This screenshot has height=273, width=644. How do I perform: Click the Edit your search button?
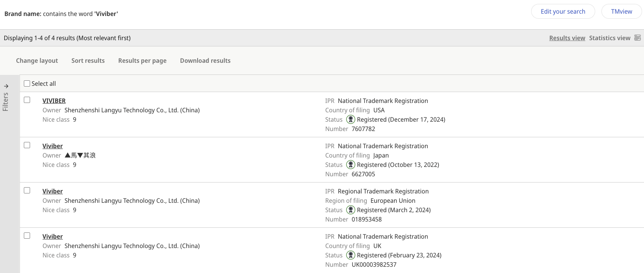point(563,11)
